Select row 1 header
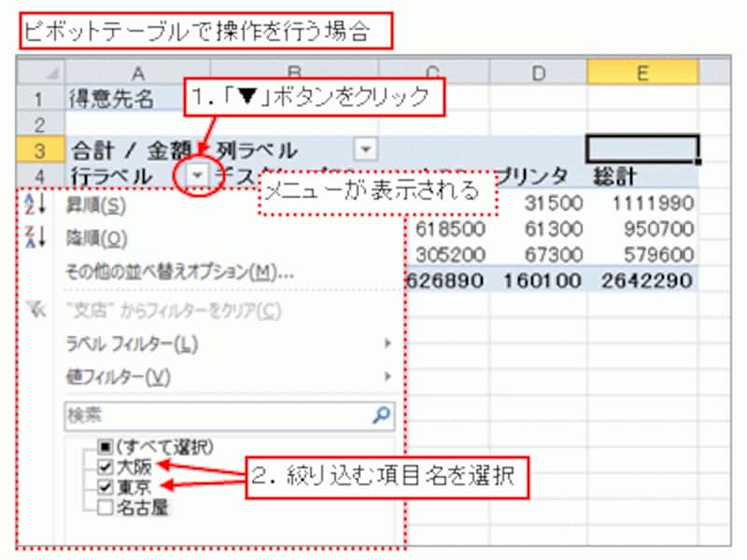The width and height of the screenshot is (747, 560). coord(40,99)
